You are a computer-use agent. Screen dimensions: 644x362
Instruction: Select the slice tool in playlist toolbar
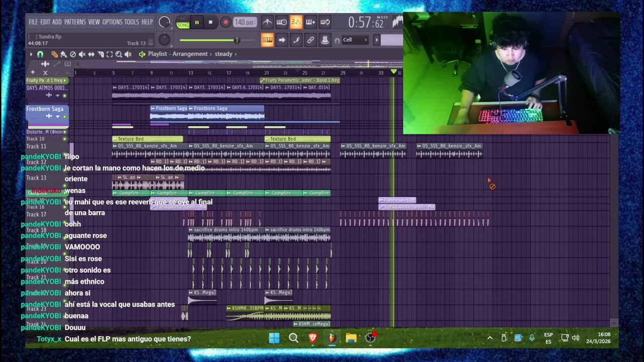101,54
